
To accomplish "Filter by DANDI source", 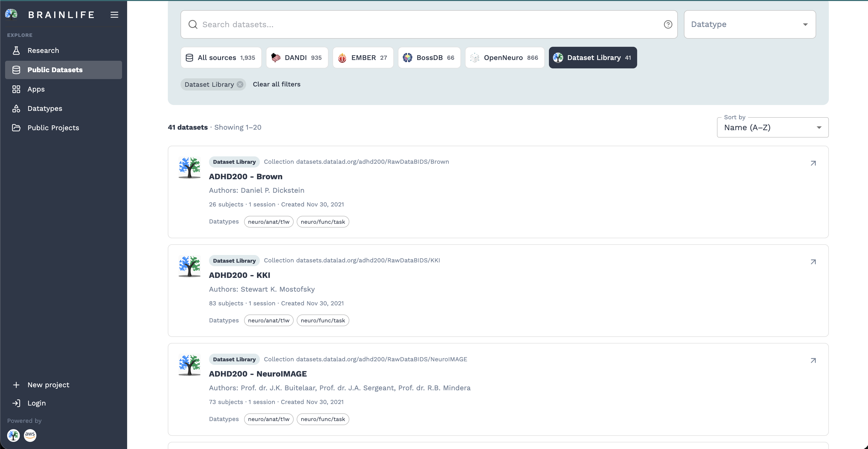I will [297, 58].
